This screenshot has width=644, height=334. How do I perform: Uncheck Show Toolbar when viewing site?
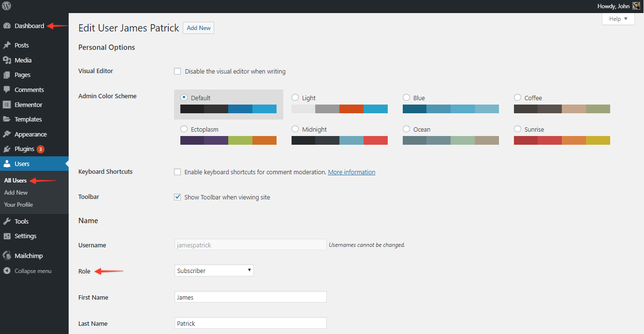177,197
